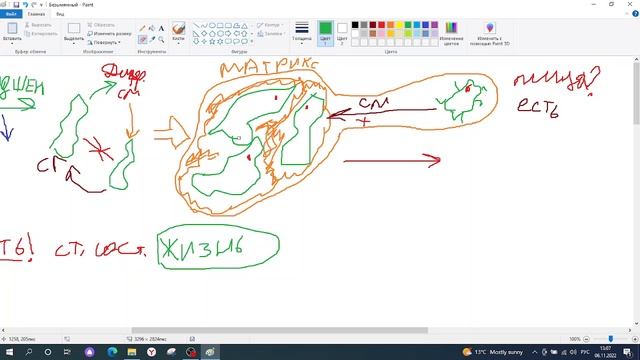Choose the triangle shape in Shapes gallery
Viewport: 640px width, 360px height.
(x=244, y=25)
